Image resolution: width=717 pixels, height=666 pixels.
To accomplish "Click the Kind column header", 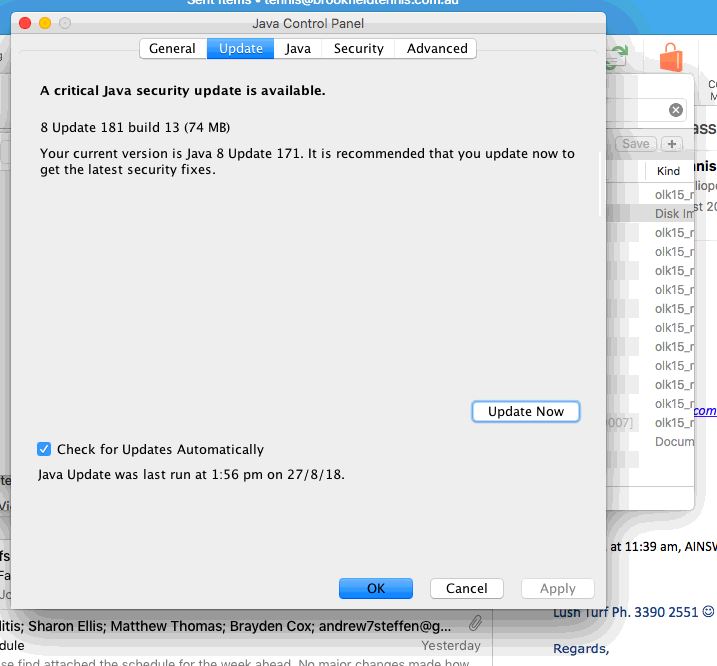I will (668, 171).
